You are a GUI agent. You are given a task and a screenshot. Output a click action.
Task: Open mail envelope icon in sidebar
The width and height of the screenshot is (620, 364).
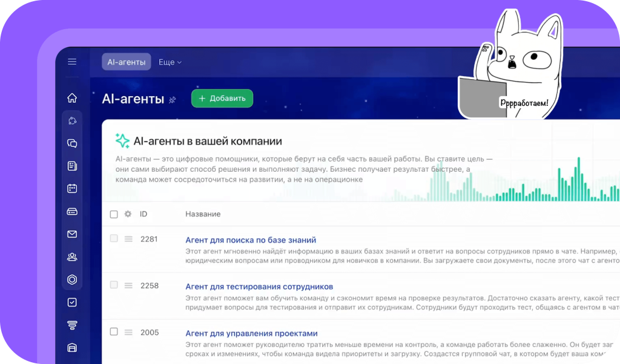click(x=72, y=234)
